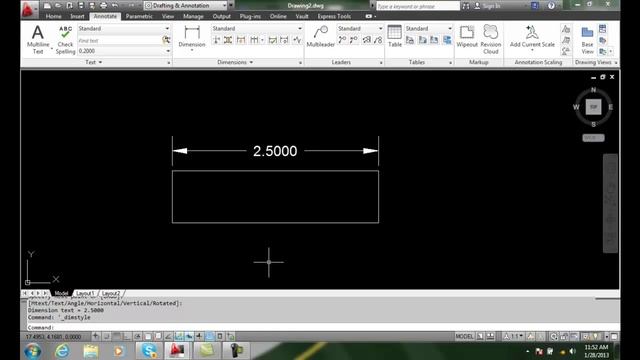Switch to the Layout1 tab
Viewport: 640px width, 360px height.
(85, 293)
